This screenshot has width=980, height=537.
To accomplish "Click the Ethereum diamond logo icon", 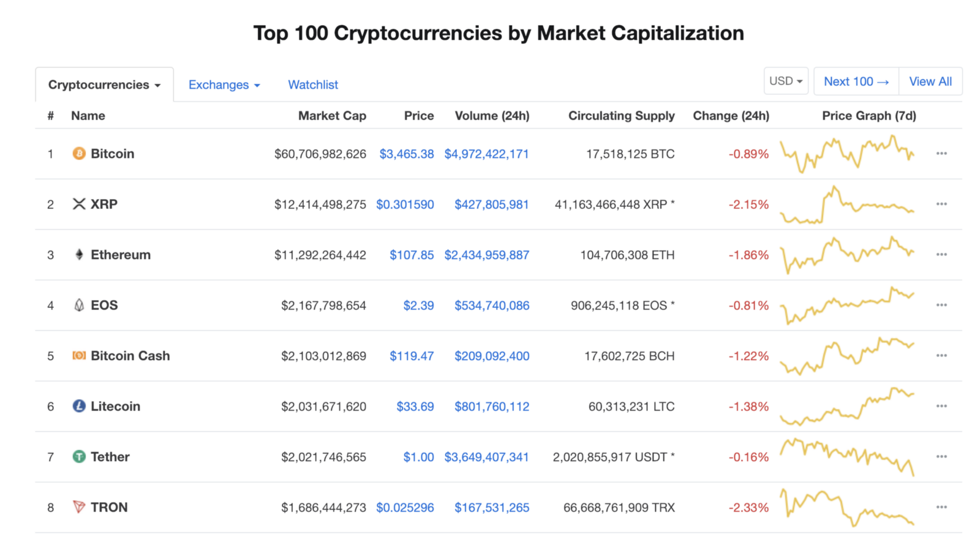I will coord(79,255).
